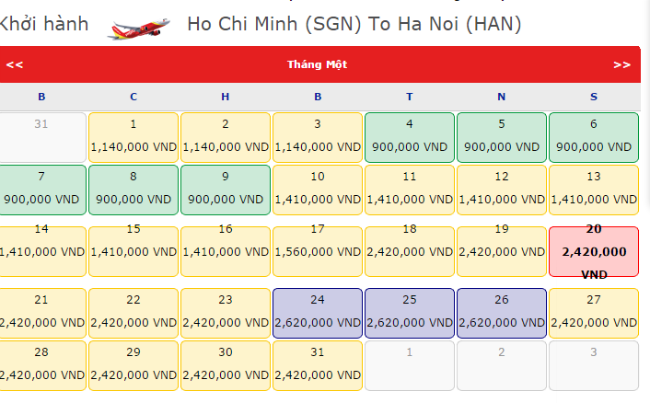
Task: Select January 18 fare 2,420,000 VND
Action: pyautogui.click(x=410, y=251)
